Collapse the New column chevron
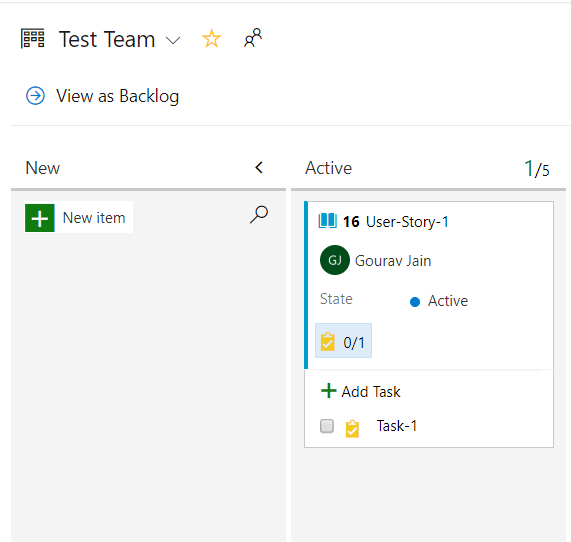 (x=259, y=168)
